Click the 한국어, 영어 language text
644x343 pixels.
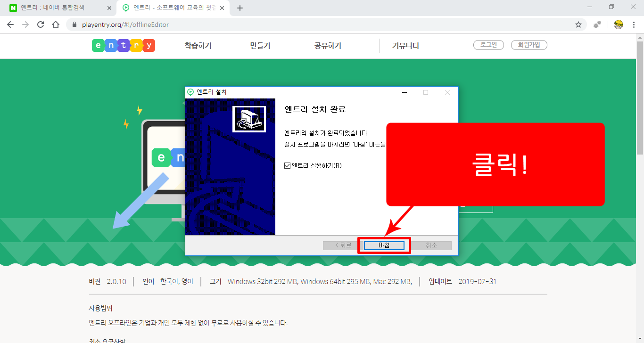pos(177,282)
